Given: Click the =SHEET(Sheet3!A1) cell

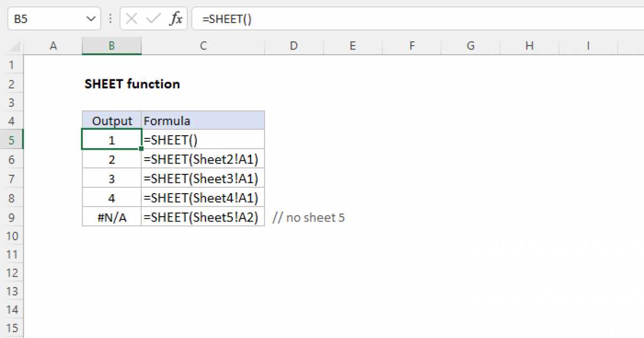Looking at the screenshot, I should pos(203,178).
